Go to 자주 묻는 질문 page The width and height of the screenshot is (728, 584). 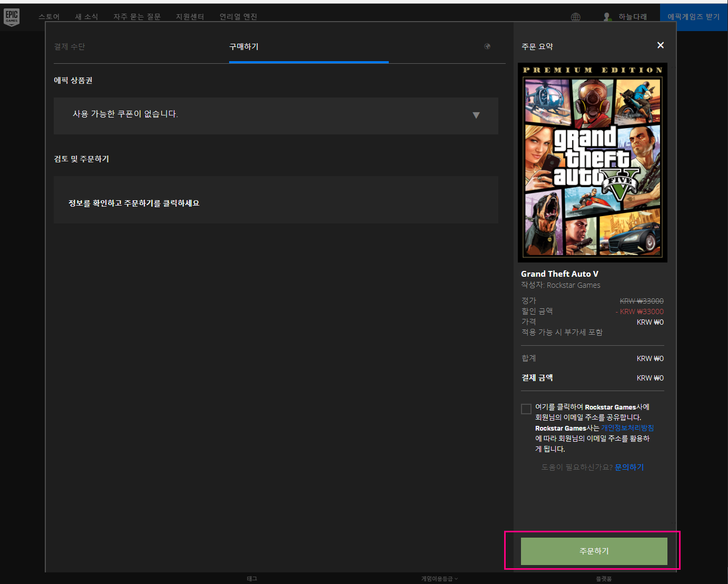(137, 17)
